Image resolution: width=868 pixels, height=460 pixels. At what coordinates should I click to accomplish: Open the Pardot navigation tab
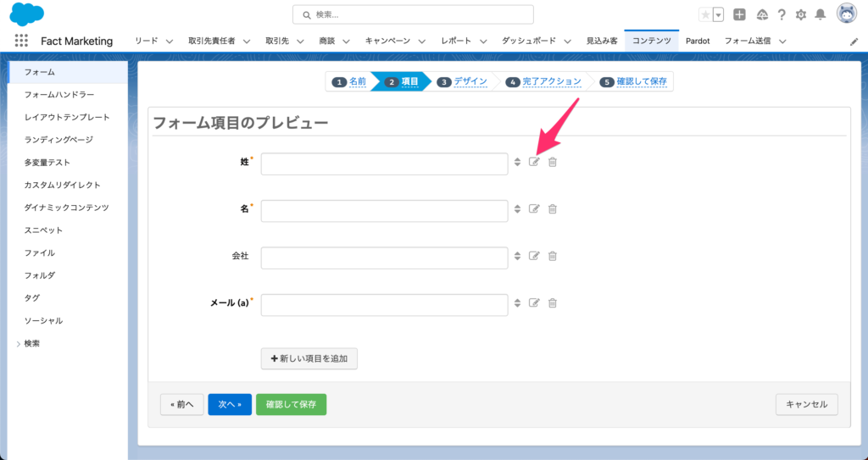click(x=698, y=41)
